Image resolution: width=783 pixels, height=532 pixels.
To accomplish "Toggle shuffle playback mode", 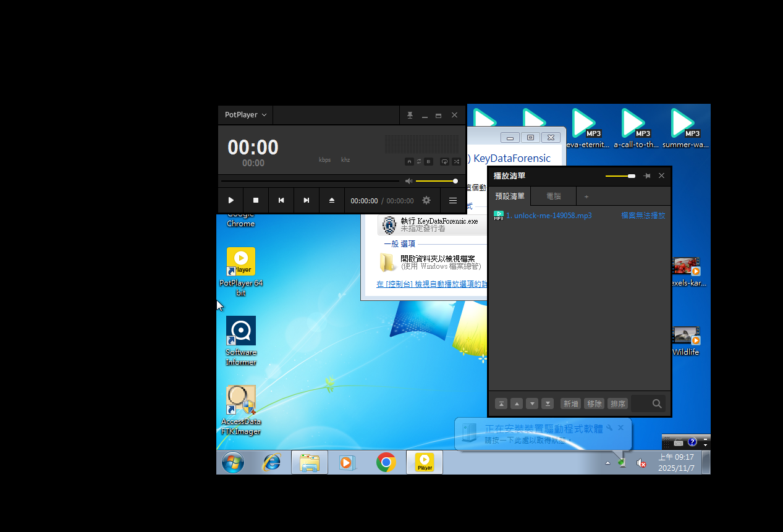I will (456, 161).
